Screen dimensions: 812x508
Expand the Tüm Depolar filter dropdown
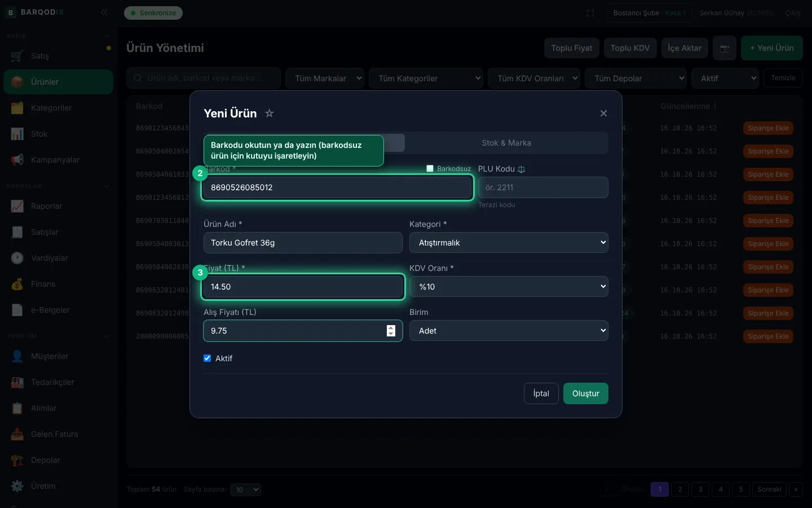636,78
